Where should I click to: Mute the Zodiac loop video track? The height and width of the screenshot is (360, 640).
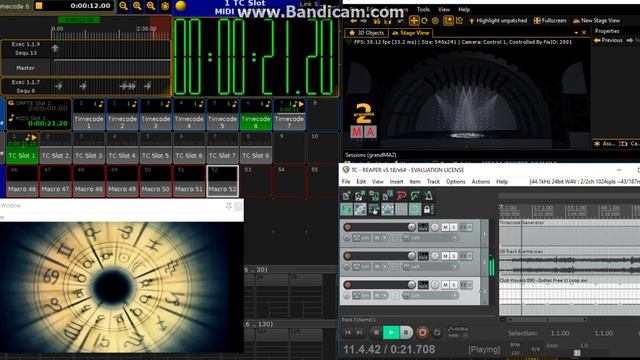pos(445,284)
